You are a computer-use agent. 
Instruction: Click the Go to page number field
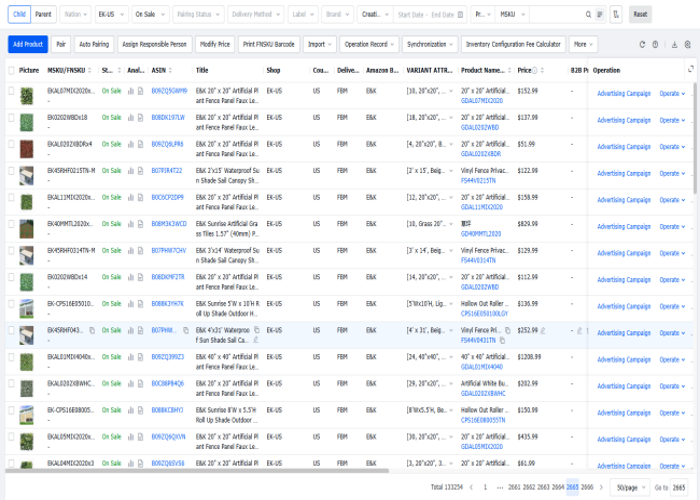[679, 488]
